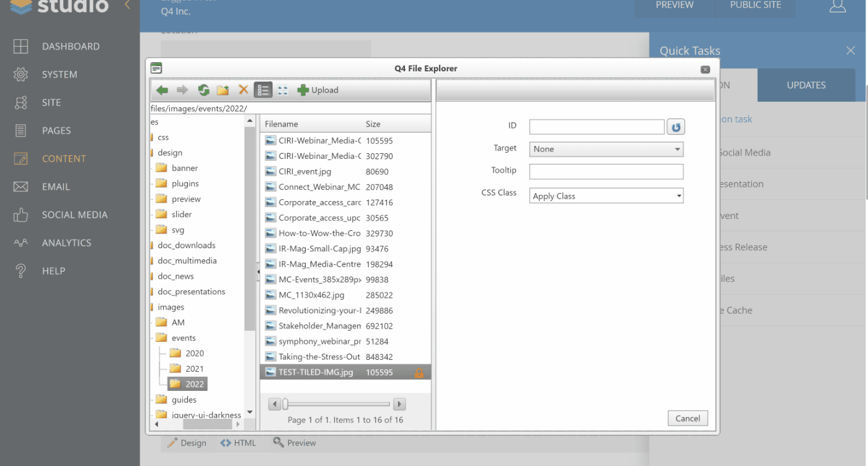Open the Target dropdown showing None

point(606,149)
